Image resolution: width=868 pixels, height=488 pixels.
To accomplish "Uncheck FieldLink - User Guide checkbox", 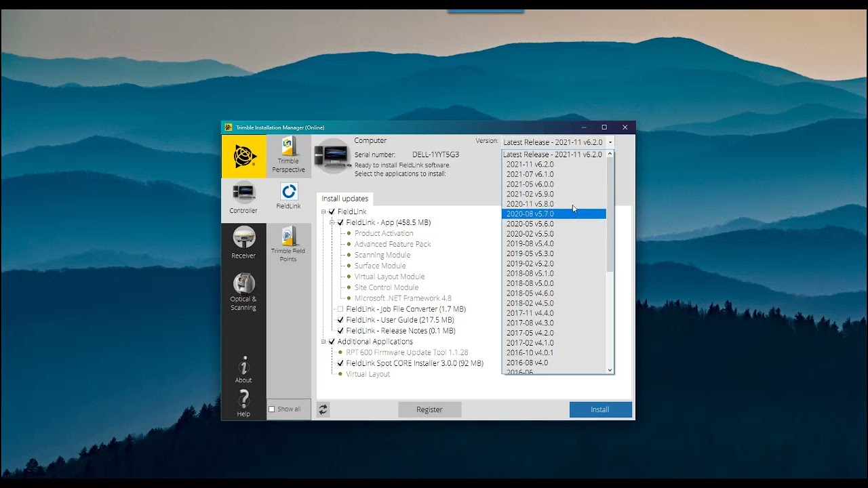I will click(340, 321).
